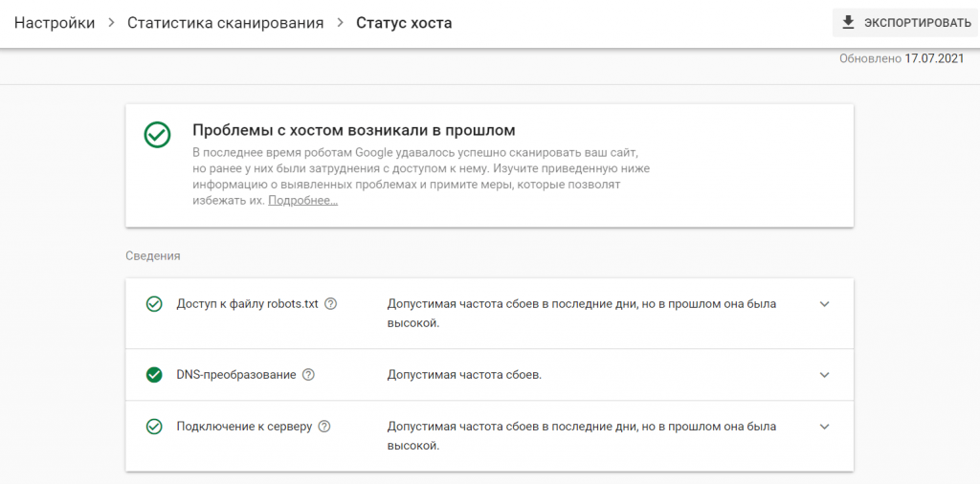Click the heading Проблемы с хостом возникали в прошлом
The width and height of the screenshot is (980, 484).
(354, 130)
